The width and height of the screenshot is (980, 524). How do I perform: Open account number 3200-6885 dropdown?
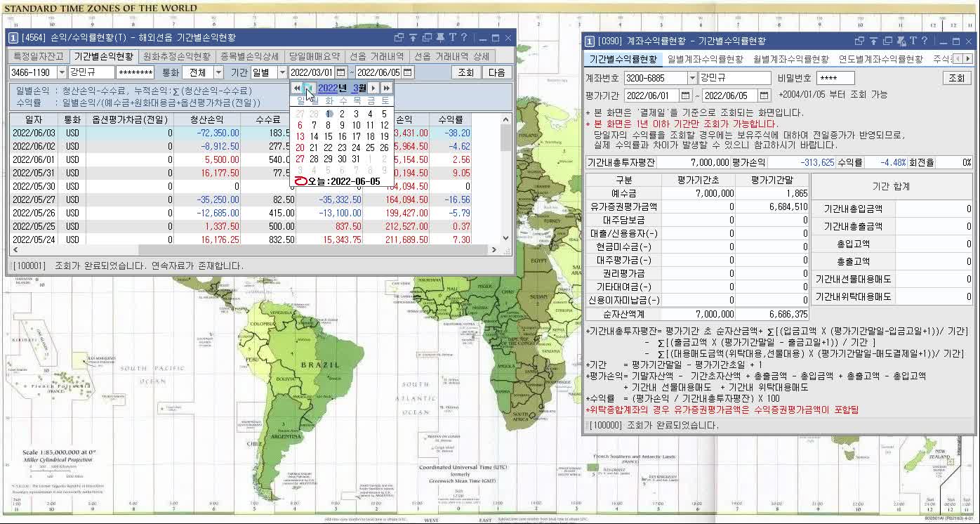[692, 78]
